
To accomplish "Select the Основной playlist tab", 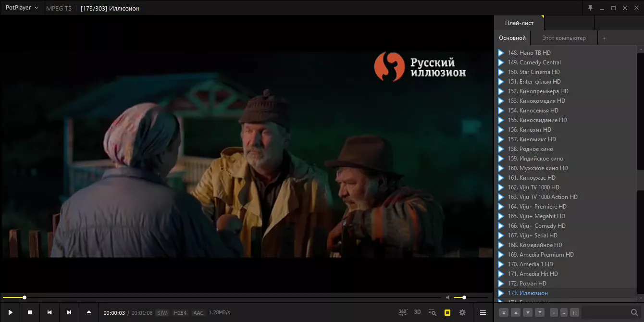I will pos(512,38).
